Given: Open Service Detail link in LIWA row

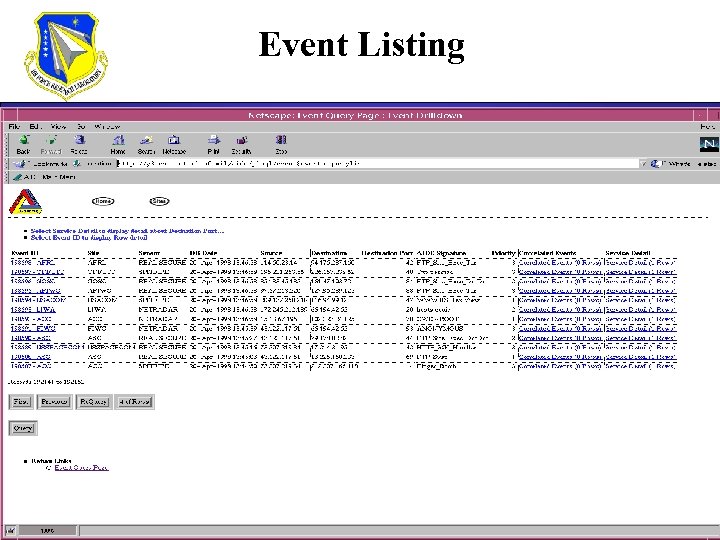Looking at the screenshot, I should coord(641,309).
